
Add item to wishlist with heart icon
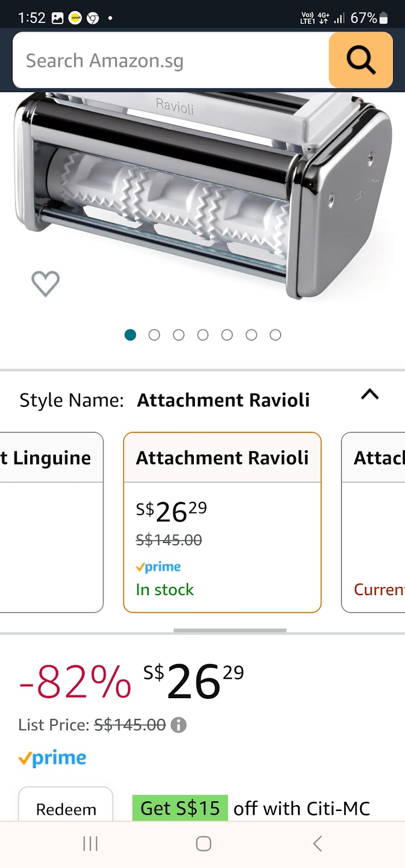tap(46, 284)
